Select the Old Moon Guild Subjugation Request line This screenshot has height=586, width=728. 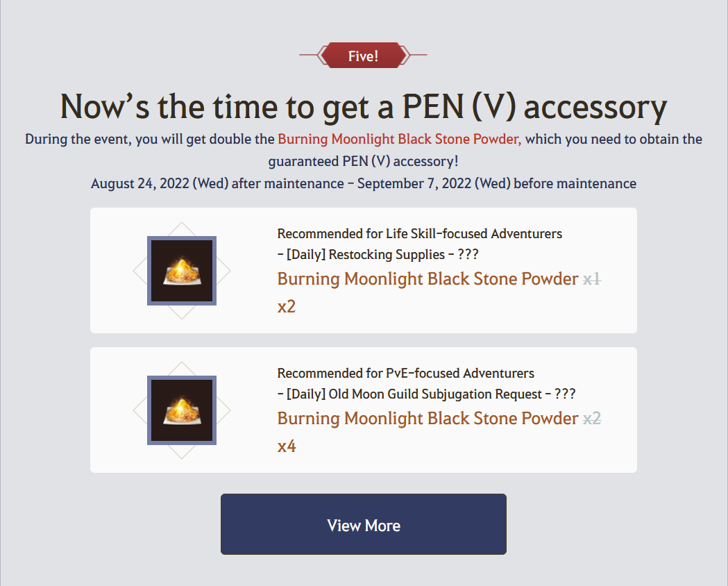coord(426,394)
